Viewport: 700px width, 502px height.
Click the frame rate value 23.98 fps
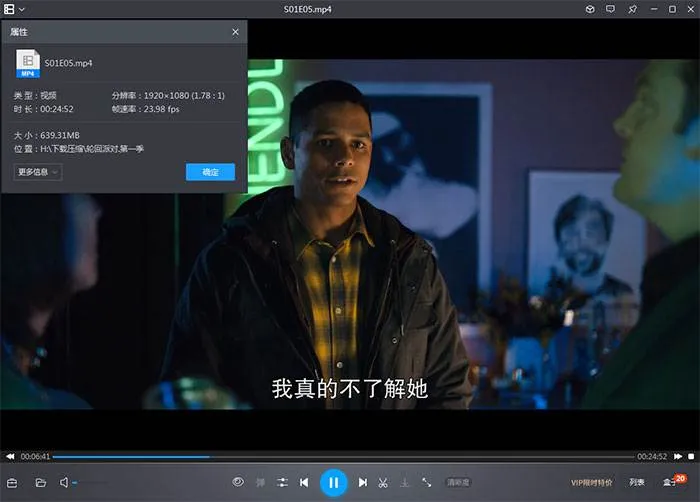[161, 109]
